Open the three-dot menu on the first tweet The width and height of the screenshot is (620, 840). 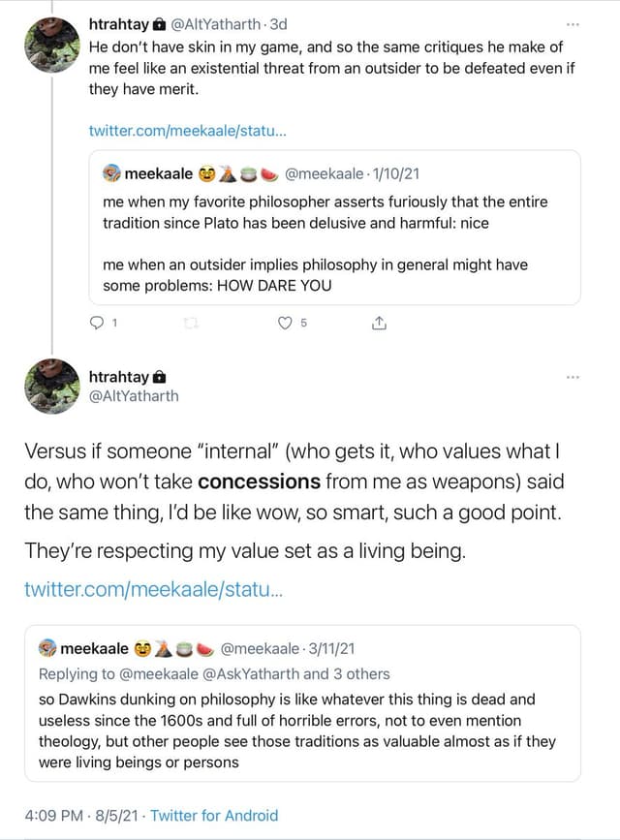pos(573,23)
